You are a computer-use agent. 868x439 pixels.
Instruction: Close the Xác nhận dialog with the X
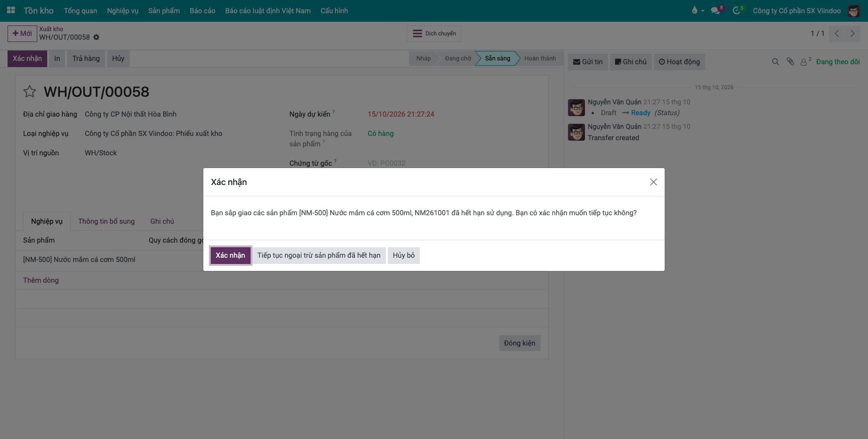pyautogui.click(x=653, y=182)
